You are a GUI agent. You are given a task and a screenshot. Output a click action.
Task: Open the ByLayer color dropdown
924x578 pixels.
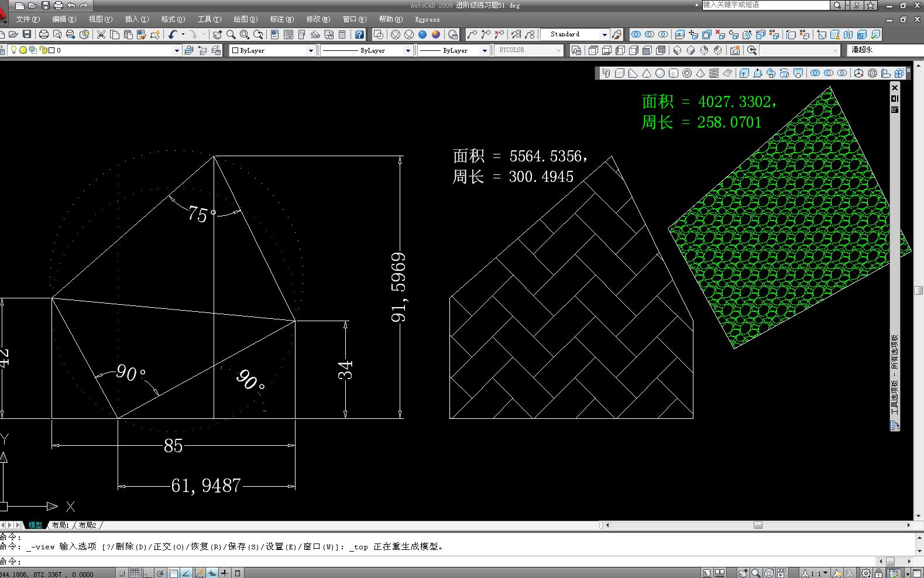pos(311,50)
